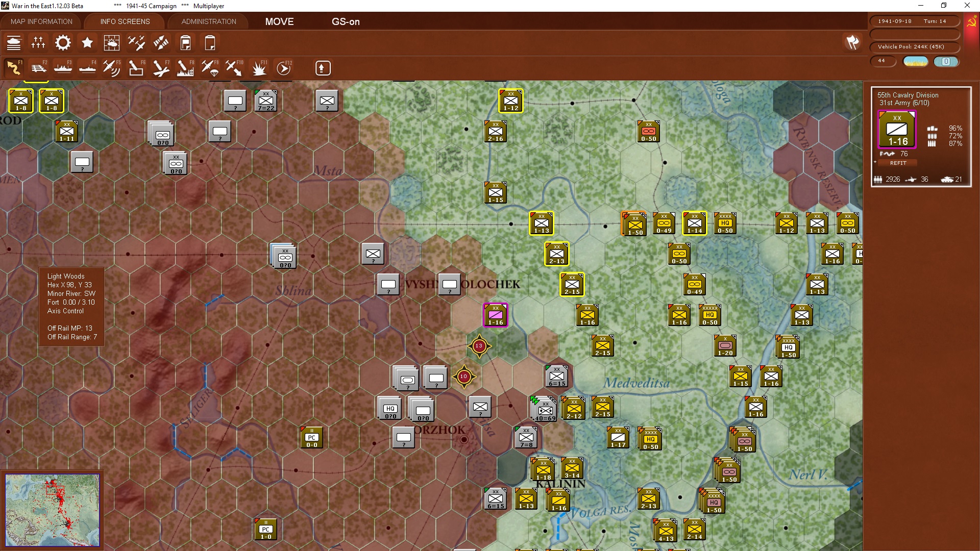Open the INFO SCREENS tab
The image size is (980, 551).
click(x=125, y=21)
